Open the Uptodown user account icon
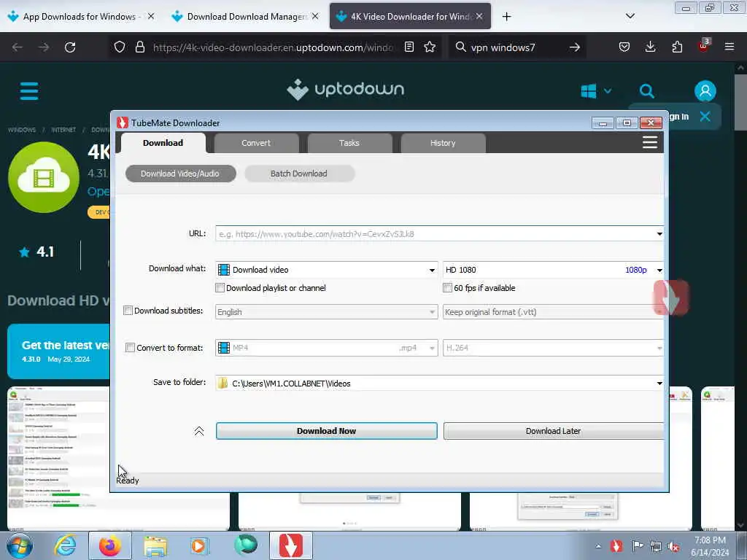747x560 pixels. pyautogui.click(x=705, y=91)
